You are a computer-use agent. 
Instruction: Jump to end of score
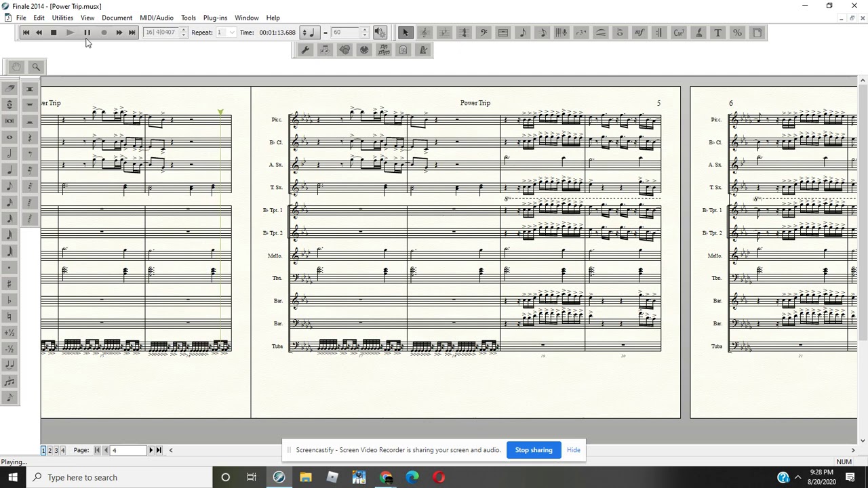(x=132, y=33)
